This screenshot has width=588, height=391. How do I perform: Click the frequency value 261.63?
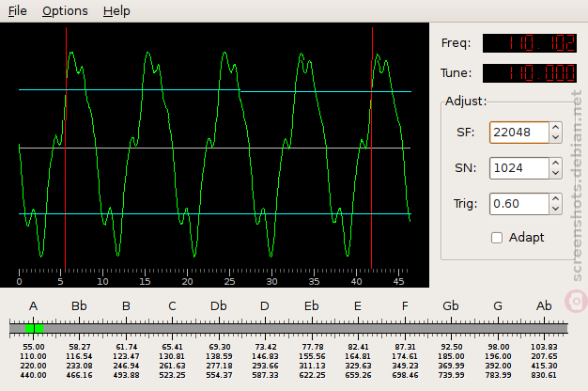point(172,366)
